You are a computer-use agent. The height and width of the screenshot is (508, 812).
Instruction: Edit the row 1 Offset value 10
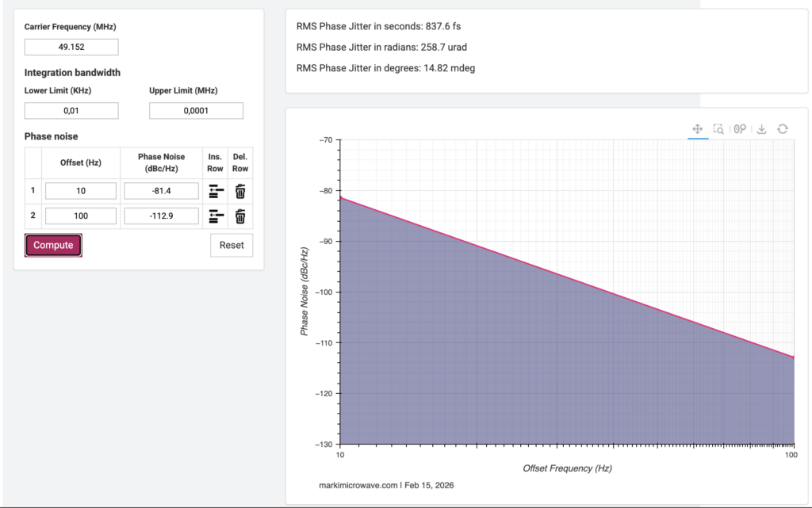pyautogui.click(x=81, y=191)
